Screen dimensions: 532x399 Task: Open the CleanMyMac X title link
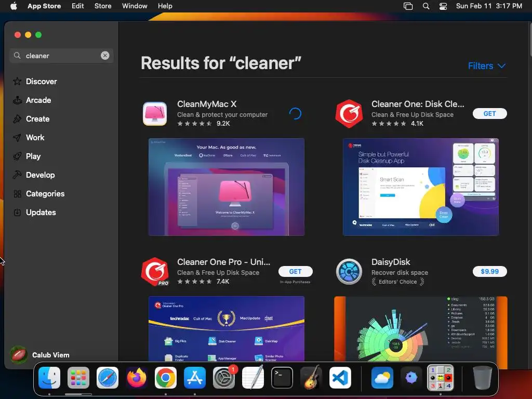207,104
